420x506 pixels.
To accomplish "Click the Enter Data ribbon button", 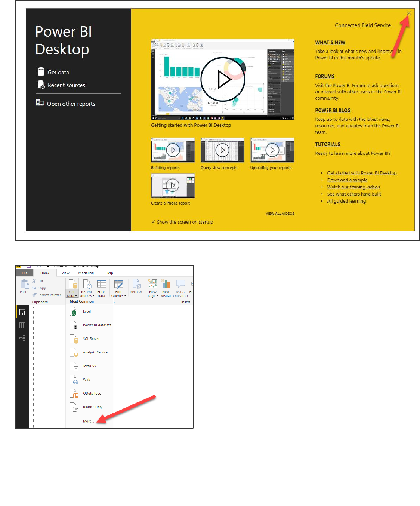I will (x=101, y=288).
